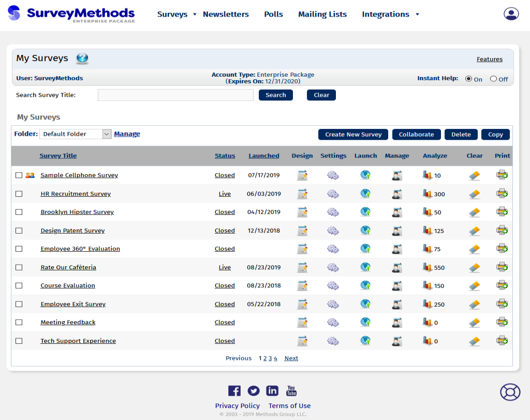Viewport: 530px width, 420px height.
Task: Check the box next to Sample Cellphone Survey
Action: pos(19,175)
